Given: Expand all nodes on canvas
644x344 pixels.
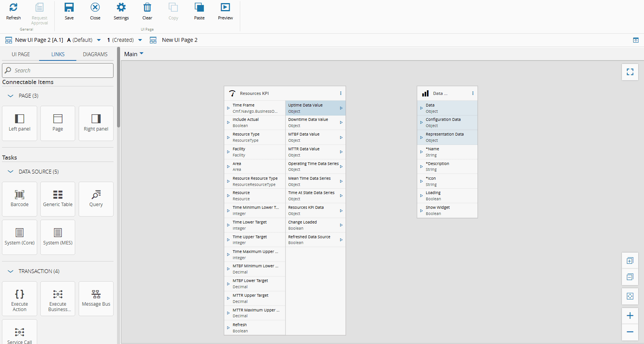Looking at the screenshot, I should pos(630,261).
